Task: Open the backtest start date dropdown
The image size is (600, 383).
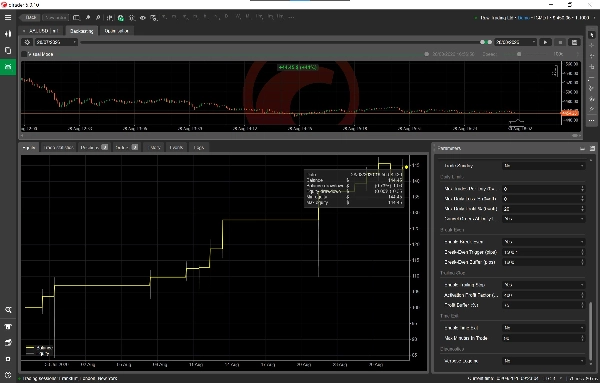Action: click(56, 42)
